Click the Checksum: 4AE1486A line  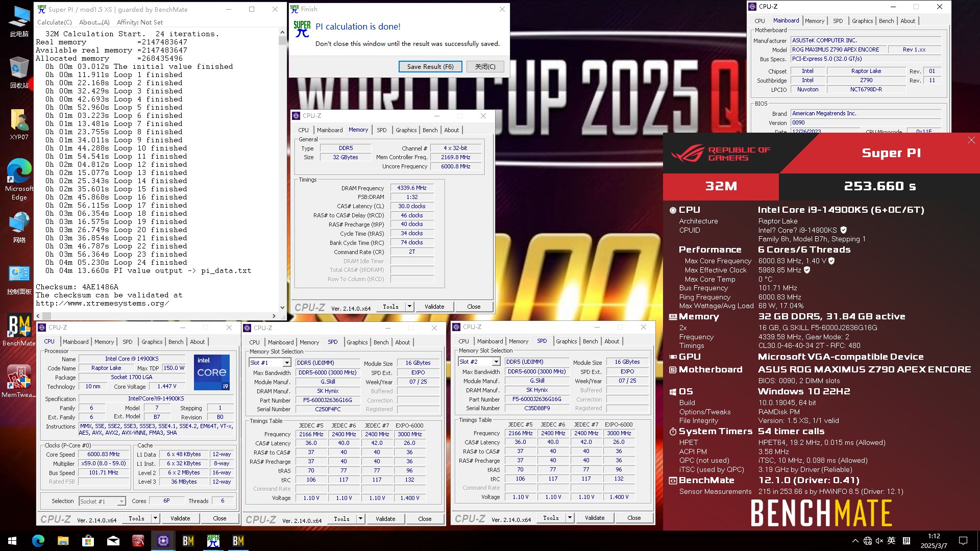pos(77,287)
